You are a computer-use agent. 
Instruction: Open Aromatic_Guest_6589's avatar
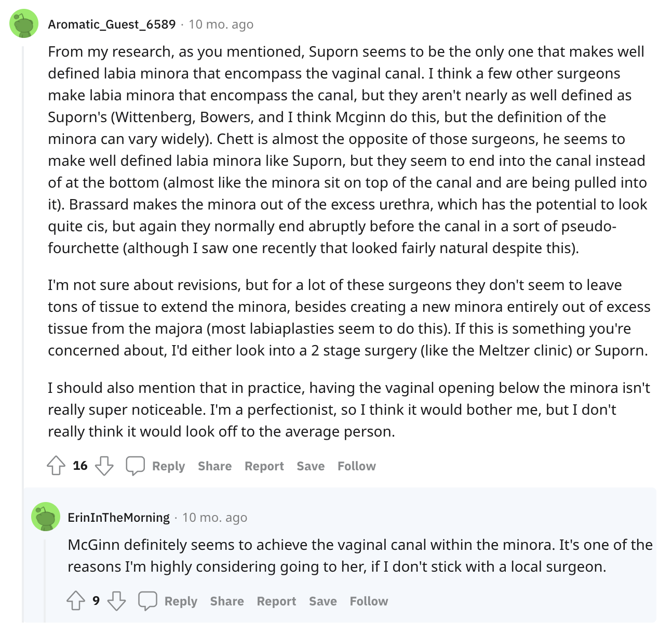[x=24, y=24]
